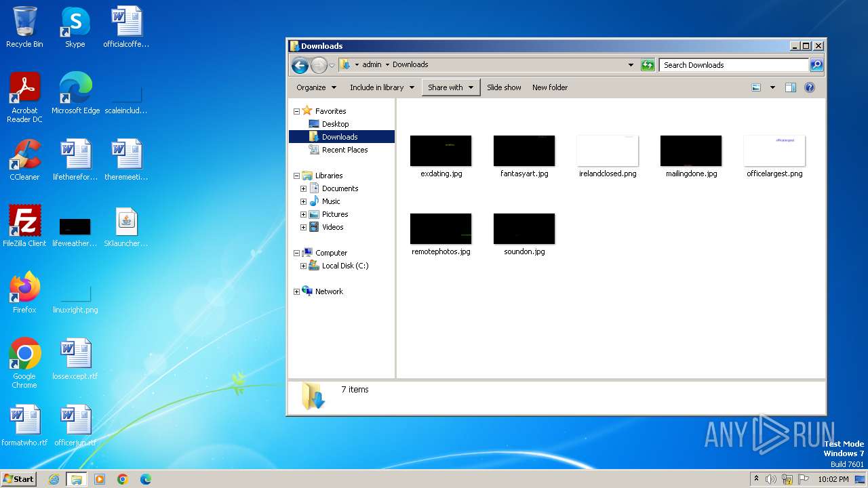Click the Search Downloads input field
This screenshot has height=488, width=868.
point(734,65)
